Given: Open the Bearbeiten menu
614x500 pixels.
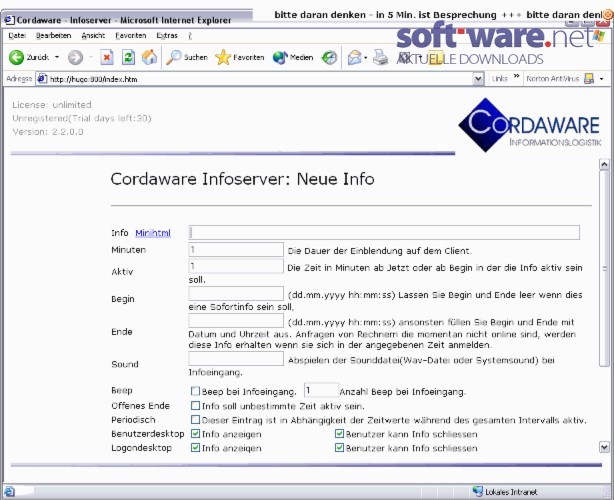Looking at the screenshot, I should pyautogui.click(x=53, y=36).
